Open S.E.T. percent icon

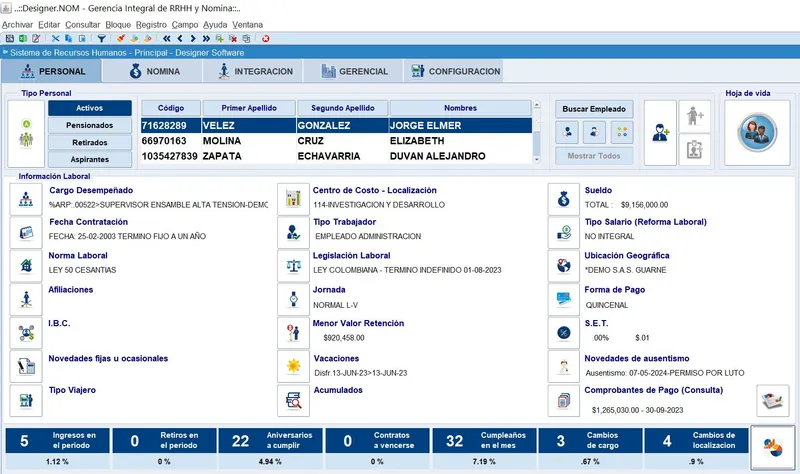(564, 333)
